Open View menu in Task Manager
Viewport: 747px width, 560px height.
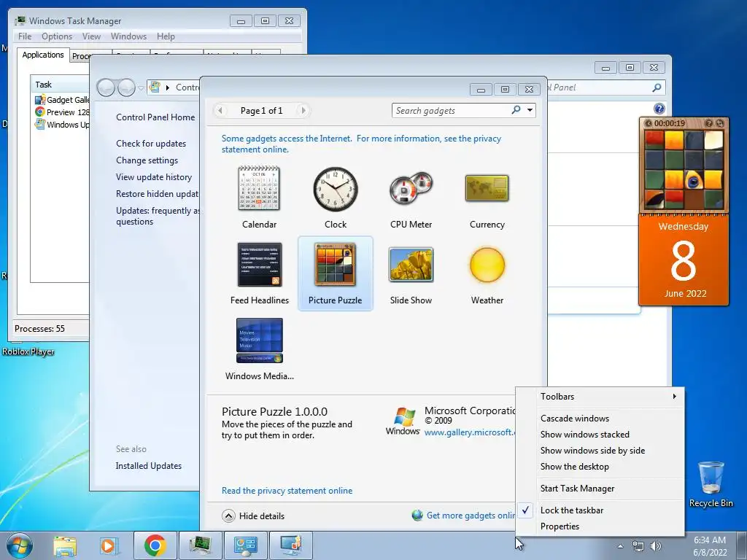[91, 36]
